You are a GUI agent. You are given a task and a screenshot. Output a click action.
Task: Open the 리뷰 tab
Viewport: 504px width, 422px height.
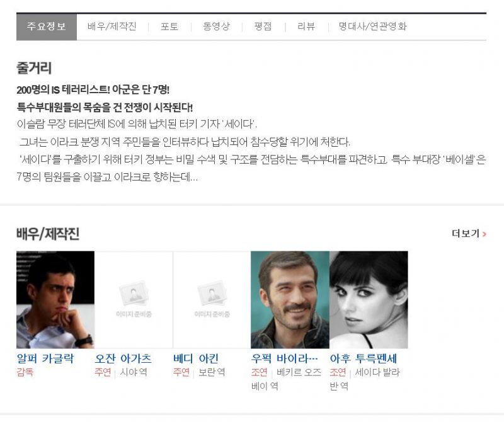pos(306,26)
